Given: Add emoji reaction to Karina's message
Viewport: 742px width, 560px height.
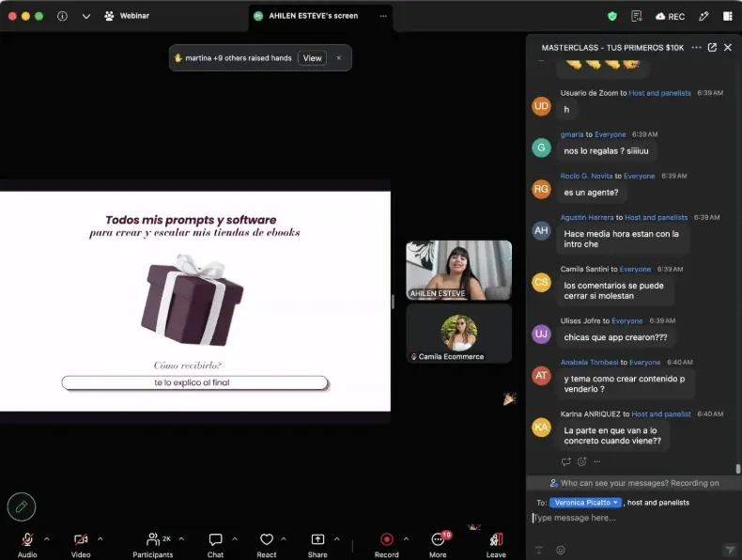Looking at the screenshot, I should coord(582,461).
